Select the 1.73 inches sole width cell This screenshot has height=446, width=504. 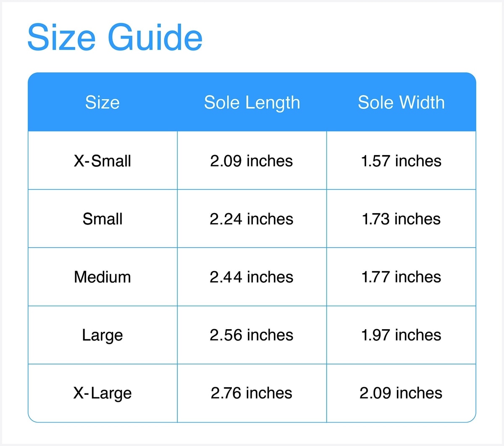pos(401,219)
